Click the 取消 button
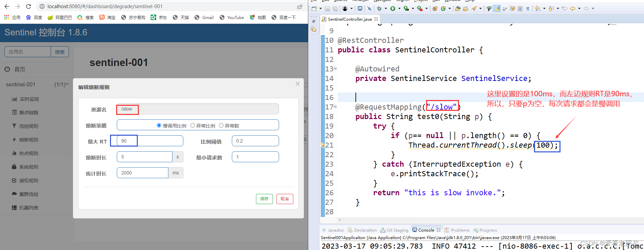The image size is (644, 250). point(285,199)
